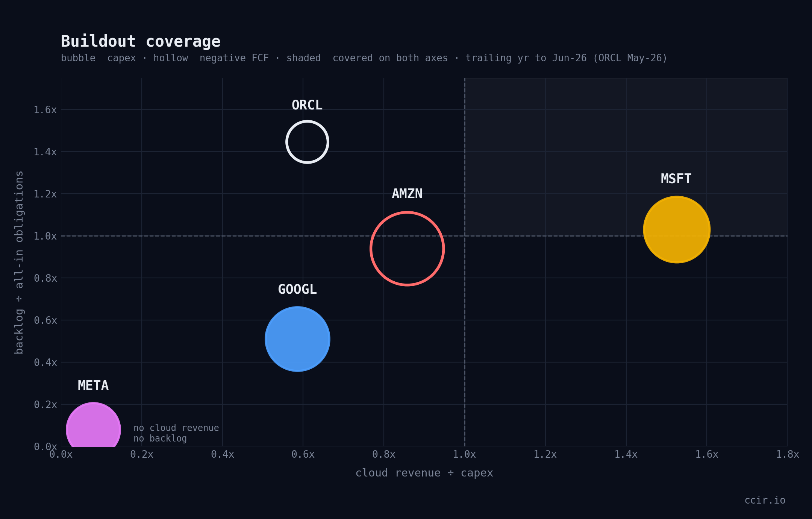Click the '1.2x' y-axis tick label
This screenshot has width=812, height=519.
point(45,194)
